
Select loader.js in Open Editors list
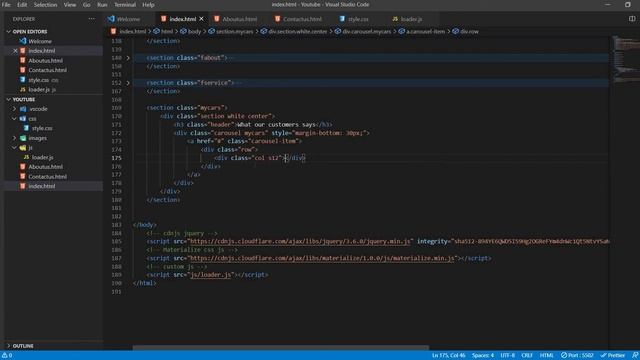point(39,89)
